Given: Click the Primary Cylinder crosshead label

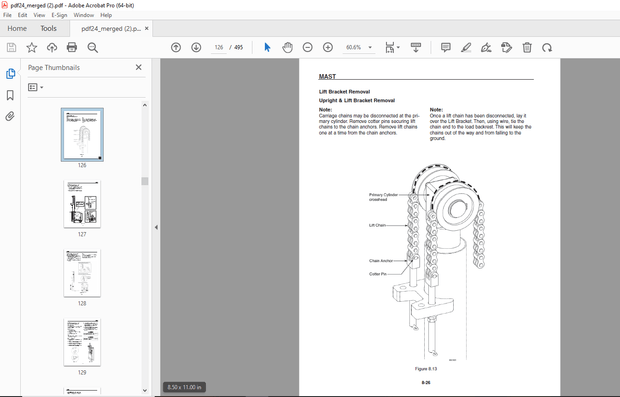Looking at the screenshot, I should click(383, 197).
